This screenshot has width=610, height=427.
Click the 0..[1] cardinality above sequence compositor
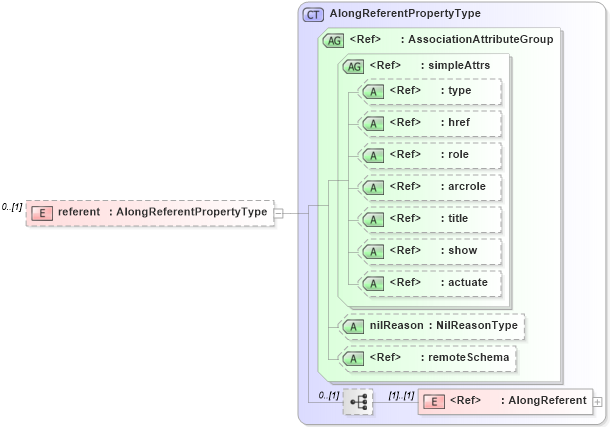329,396
